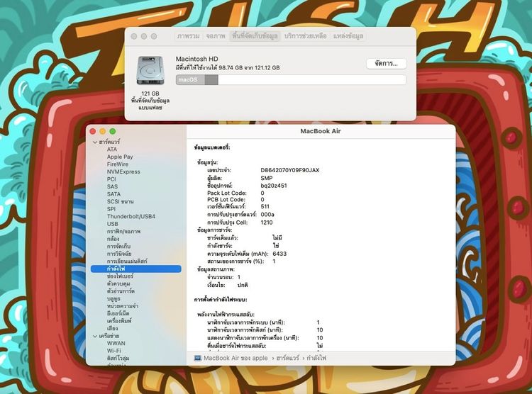Select the พื้นที่จัดเก็บข้อมูล storage tab

[255, 36]
